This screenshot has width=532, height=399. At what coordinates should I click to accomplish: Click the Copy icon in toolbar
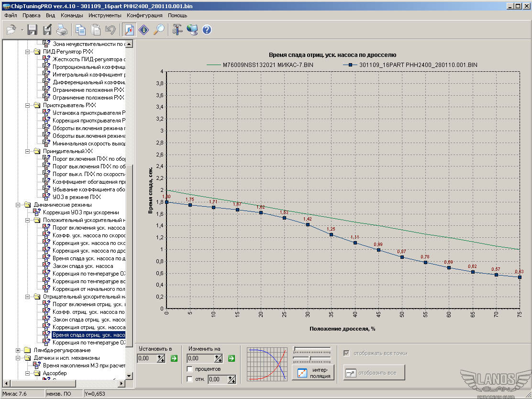pos(80,30)
